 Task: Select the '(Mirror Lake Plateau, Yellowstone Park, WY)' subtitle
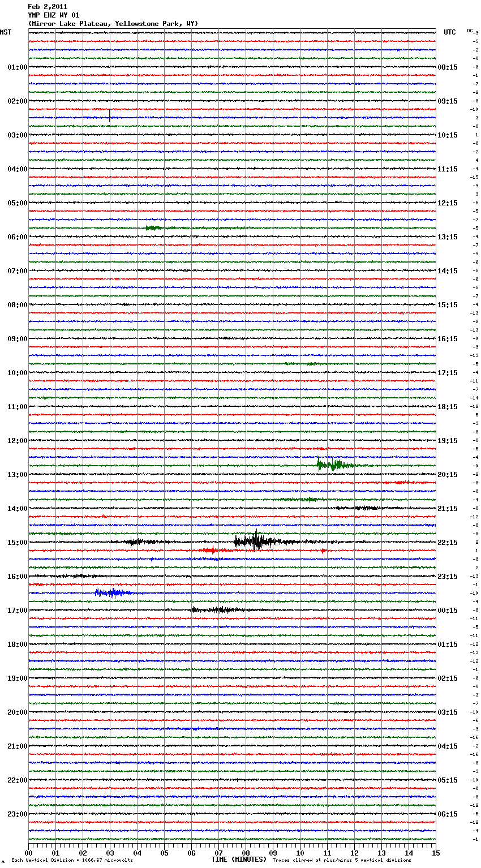[x=113, y=24]
